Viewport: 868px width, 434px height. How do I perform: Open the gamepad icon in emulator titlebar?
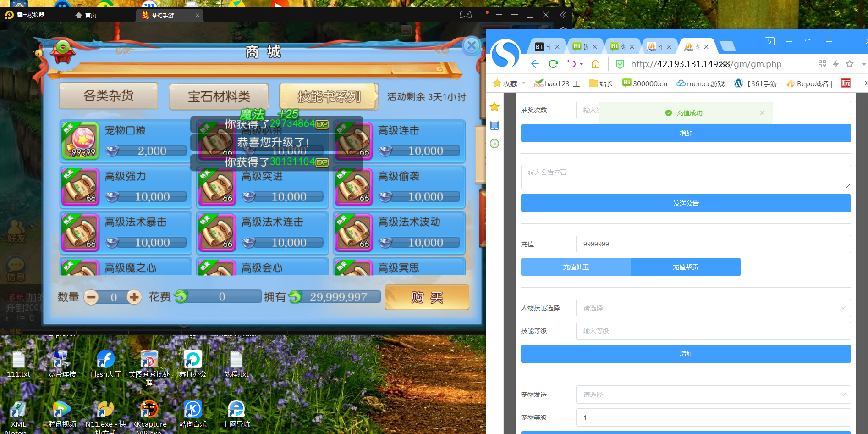point(465,15)
